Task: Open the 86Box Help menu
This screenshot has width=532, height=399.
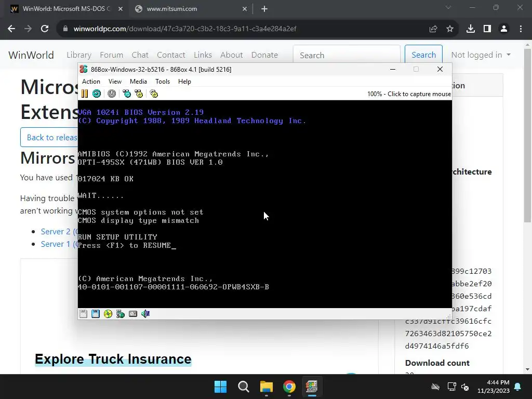Action: click(x=184, y=82)
